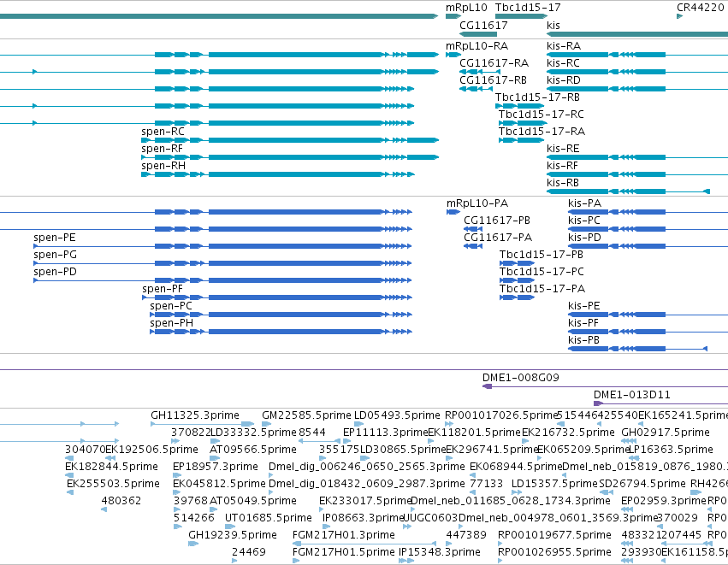
Task: Open the kis-RF transcript
Action: click(x=562, y=166)
